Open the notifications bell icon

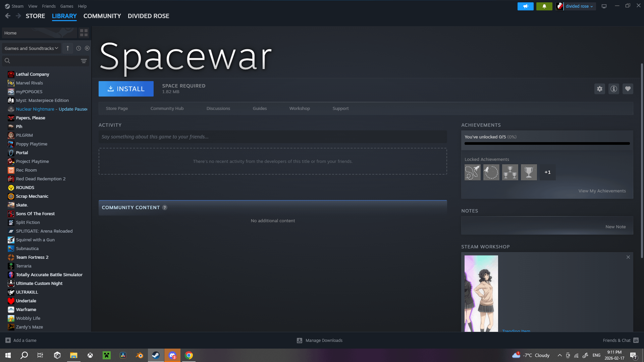click(x=544, y=6)
